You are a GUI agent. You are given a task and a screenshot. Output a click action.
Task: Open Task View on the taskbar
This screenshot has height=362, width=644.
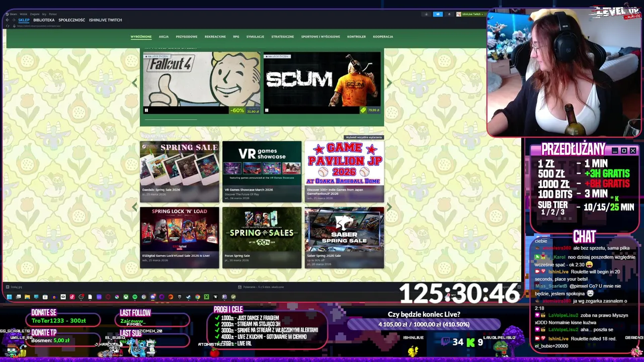tap(18, 297)
